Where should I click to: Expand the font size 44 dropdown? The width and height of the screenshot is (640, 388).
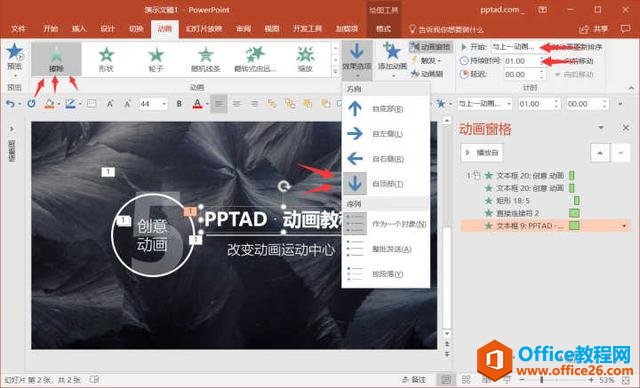pos(164,104)
